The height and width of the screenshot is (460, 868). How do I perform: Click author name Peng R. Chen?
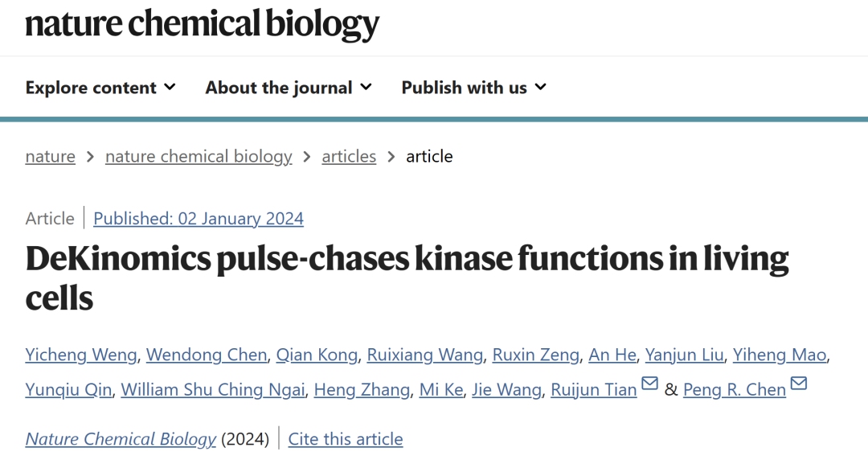click(735, 389)
